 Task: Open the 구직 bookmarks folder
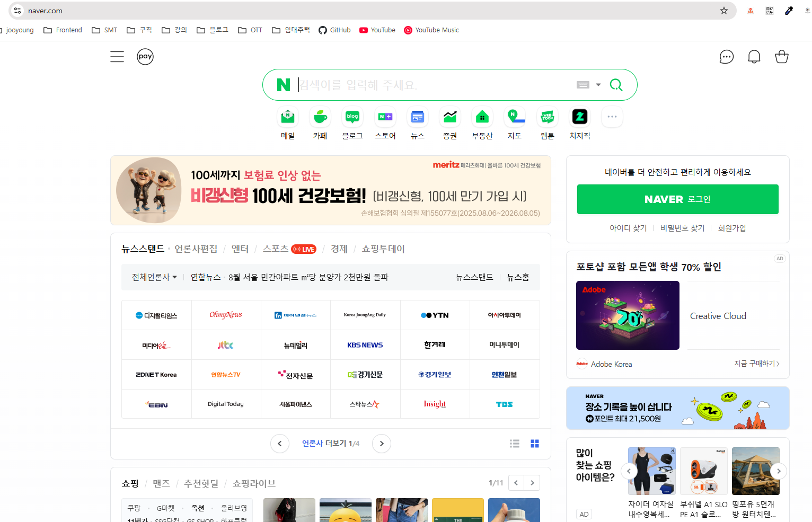pyautogui.click(x=139, y=30)
